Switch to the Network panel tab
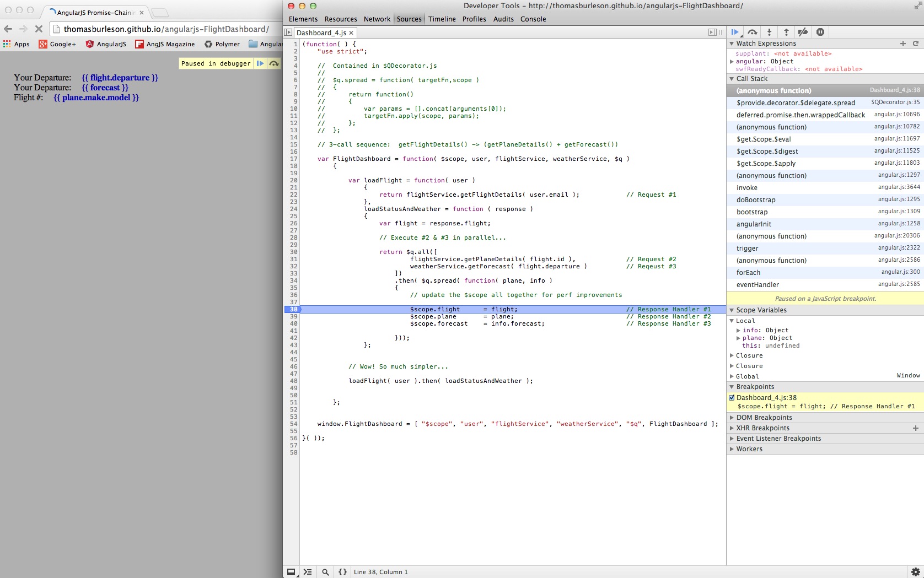Image resolution: width=924 pixels, height=578 pixels. tap(377, 19)
